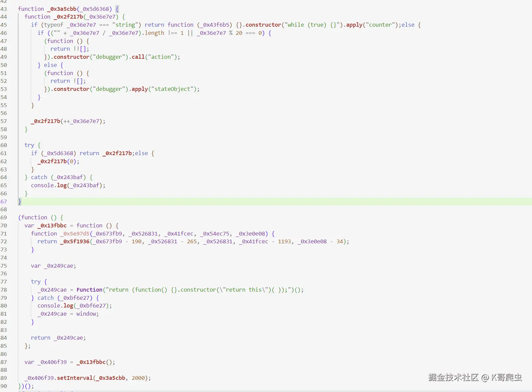Image resolution: width=532 pixels, height=392 pixels.
Task: Click the Function constructor on line 78
Action: [89, 290]
